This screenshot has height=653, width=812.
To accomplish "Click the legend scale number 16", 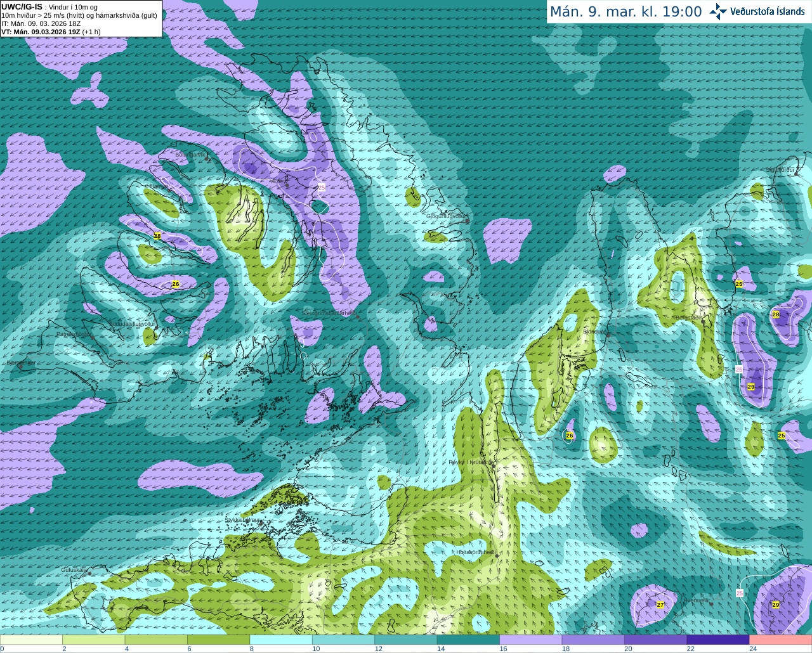I will coord(503,649).
